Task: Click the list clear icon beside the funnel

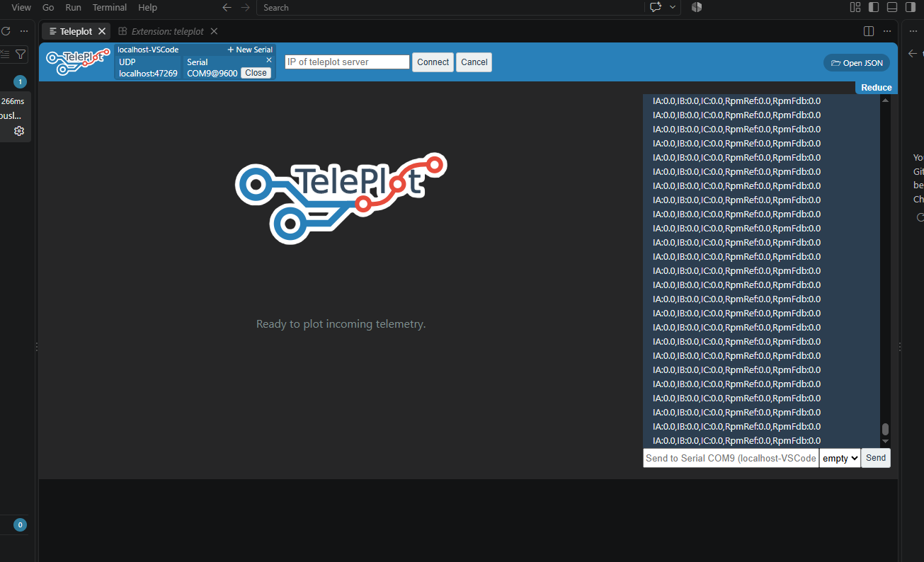Action: (6, 54)
